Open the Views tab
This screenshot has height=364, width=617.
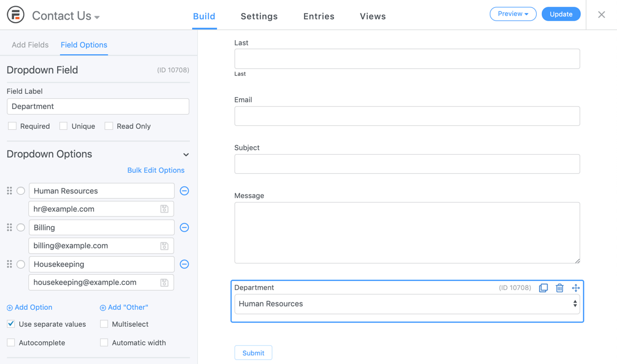[373, 16]
